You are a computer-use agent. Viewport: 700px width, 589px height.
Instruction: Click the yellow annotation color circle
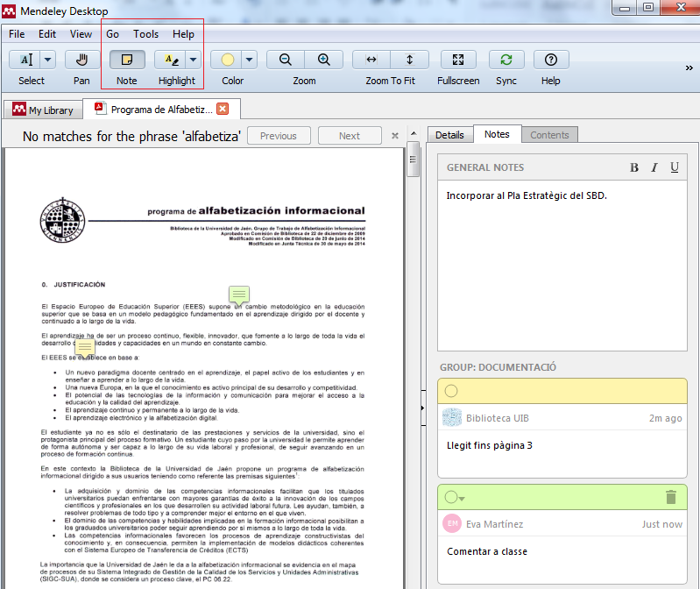tap(451, 391)
